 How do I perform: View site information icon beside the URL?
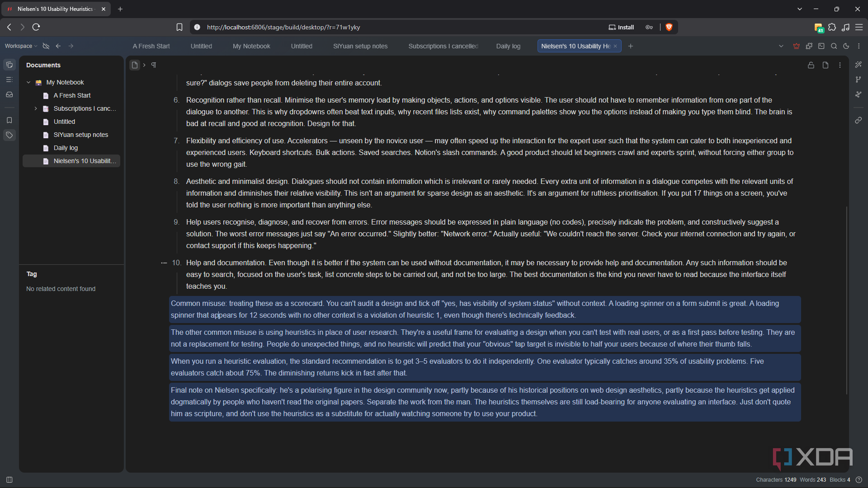[x=197, y=27]
